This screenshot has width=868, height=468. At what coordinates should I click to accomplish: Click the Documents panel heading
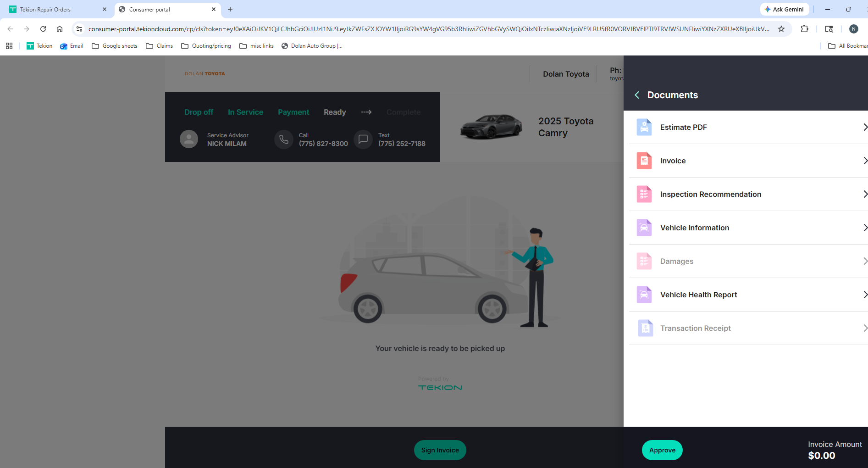[672, 95]
